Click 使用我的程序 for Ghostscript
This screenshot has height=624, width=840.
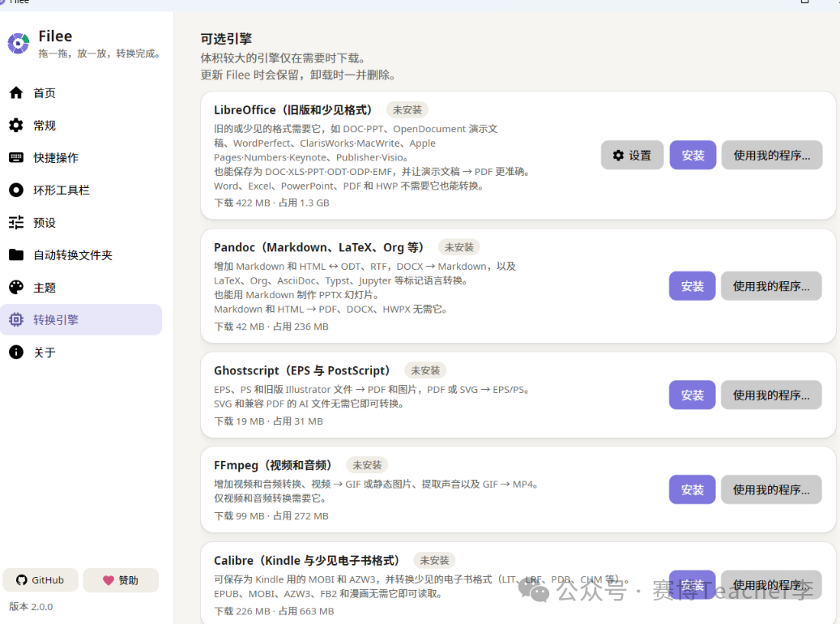(x=771, y=395)
